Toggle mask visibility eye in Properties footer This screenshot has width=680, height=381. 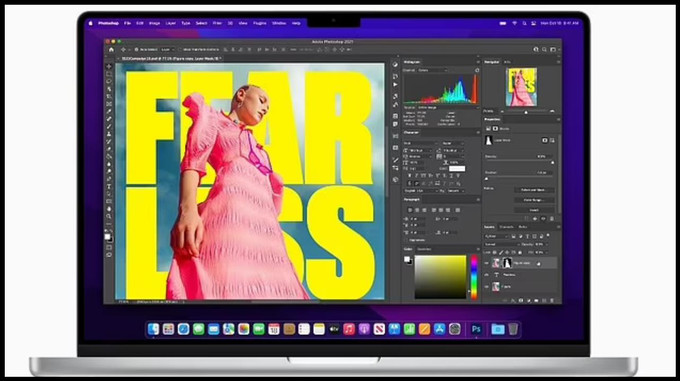(x=543, y=219)
